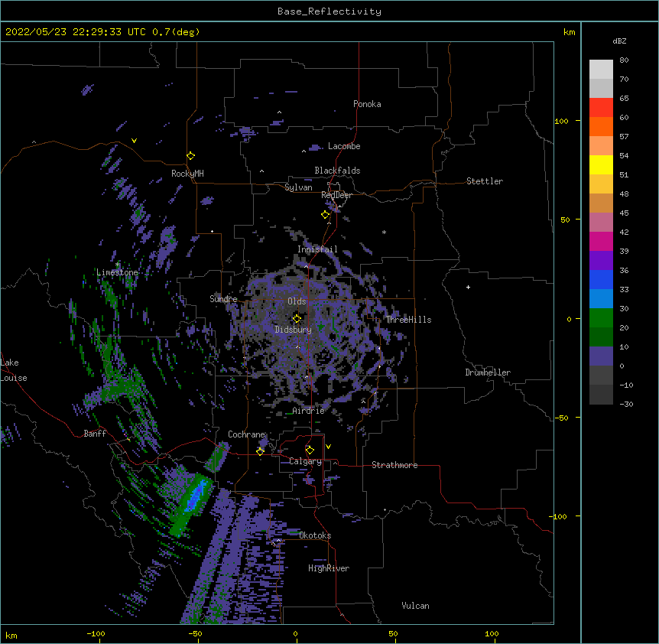
Task: Select the yellow v marker northwest of RockyMH
Action: [134, 141]
